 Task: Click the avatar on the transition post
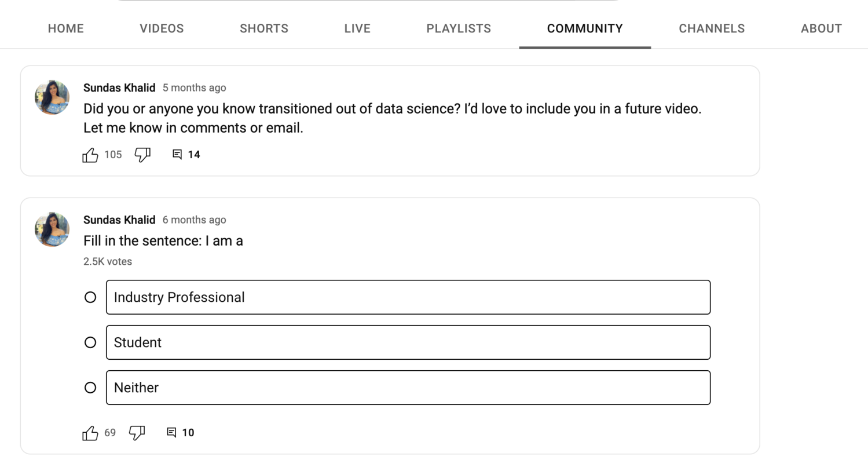click(x=52, y=97)
